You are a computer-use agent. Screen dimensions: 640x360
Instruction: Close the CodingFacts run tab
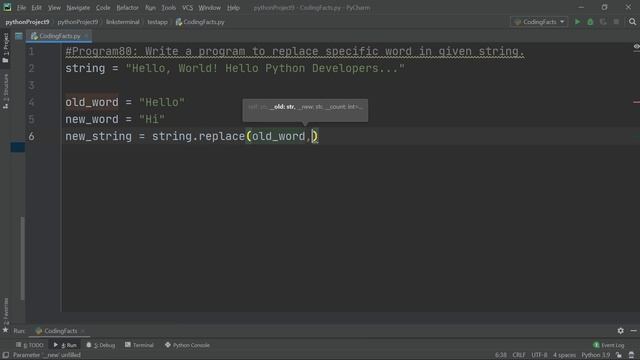coord(83,331)
